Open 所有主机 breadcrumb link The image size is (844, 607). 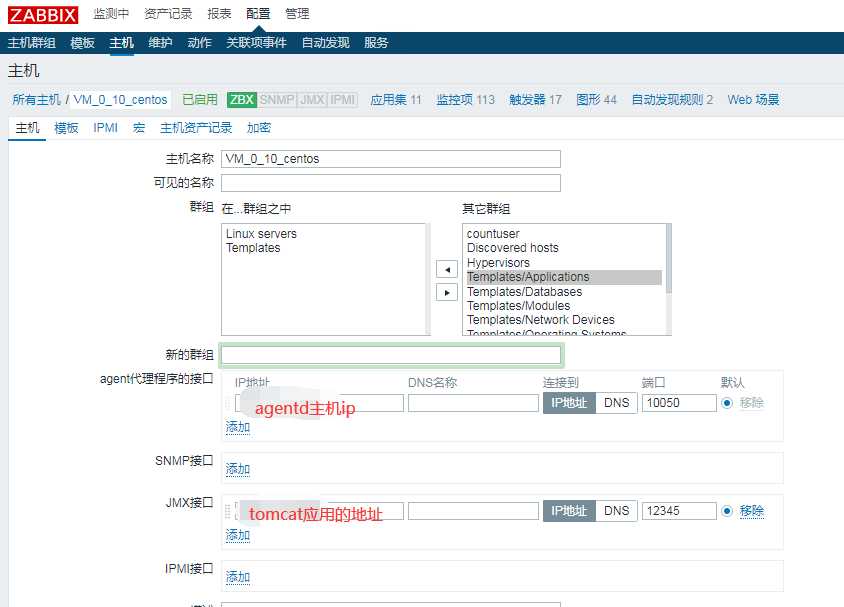click(37, 100)
